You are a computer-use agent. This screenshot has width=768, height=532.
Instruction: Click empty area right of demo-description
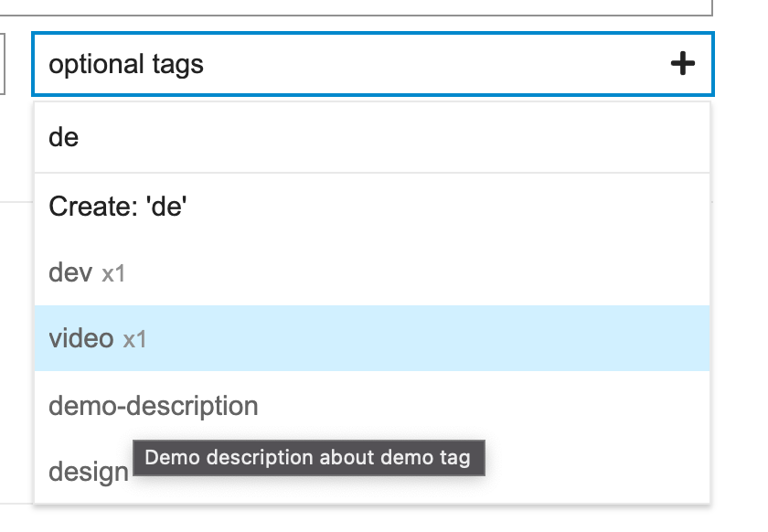[484, 405]
